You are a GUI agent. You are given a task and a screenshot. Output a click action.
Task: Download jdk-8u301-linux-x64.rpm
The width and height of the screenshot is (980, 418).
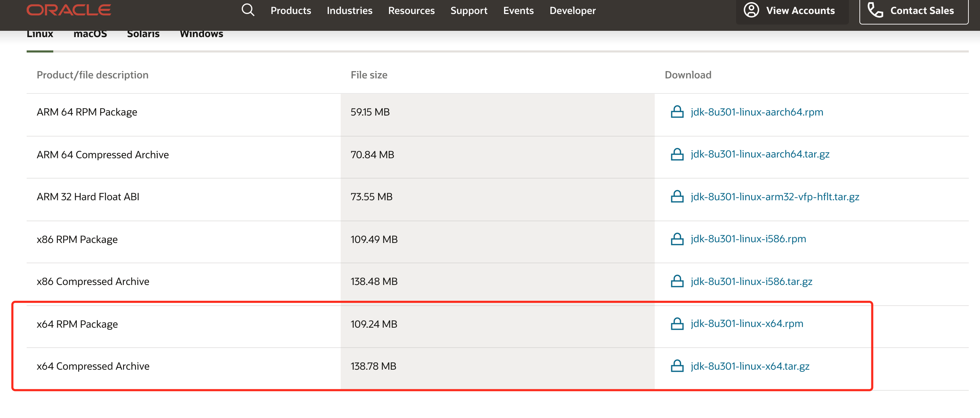747,324
